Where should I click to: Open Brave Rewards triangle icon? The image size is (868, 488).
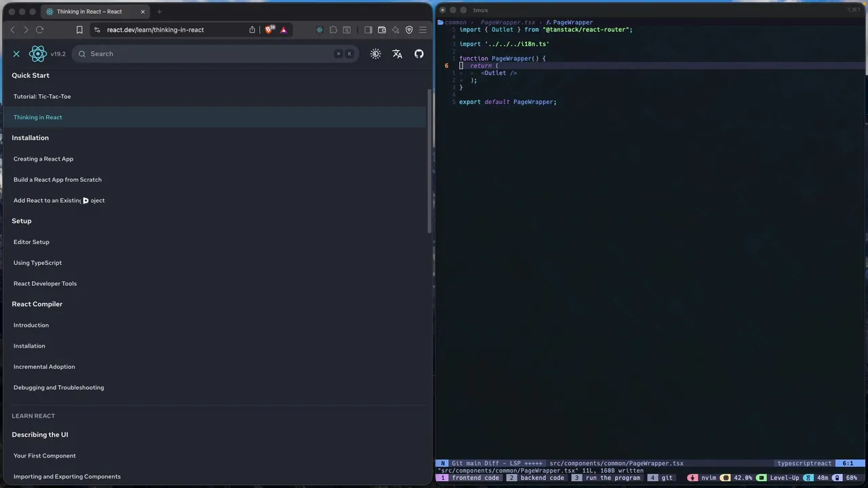283,30
